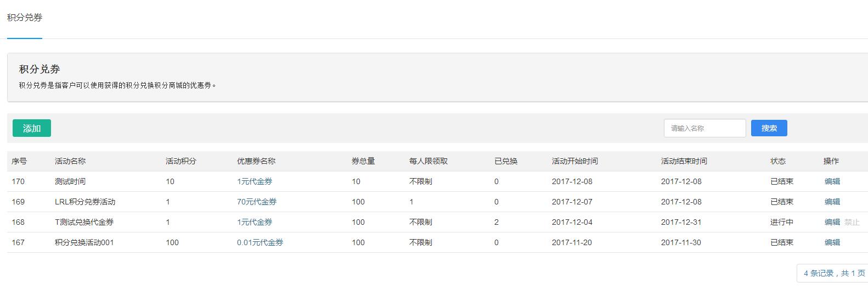Open the 0.01元代金券 coupon link
Screen dimensions: 868x288
click(260, 242)
